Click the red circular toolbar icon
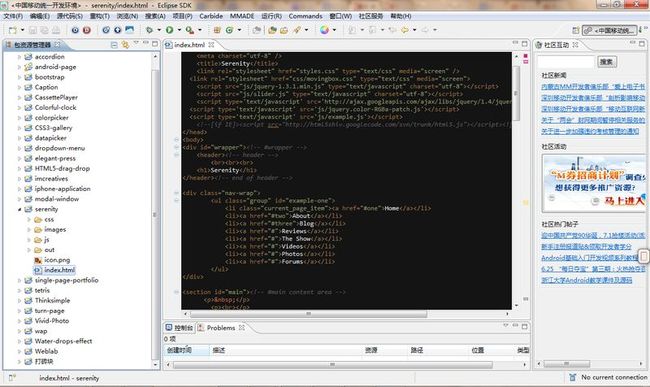The height and width of the screenshot is (387, 650). tap(87, 30)
